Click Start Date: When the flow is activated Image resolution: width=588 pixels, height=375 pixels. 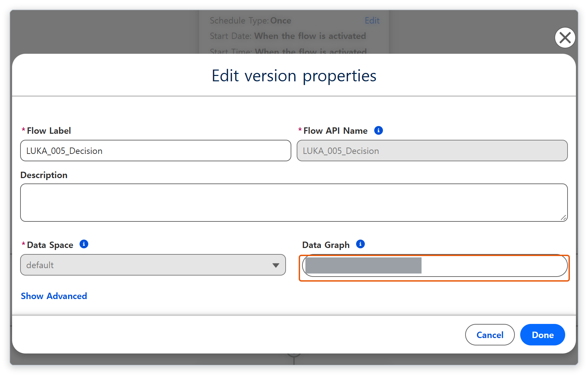pos(288,36)
